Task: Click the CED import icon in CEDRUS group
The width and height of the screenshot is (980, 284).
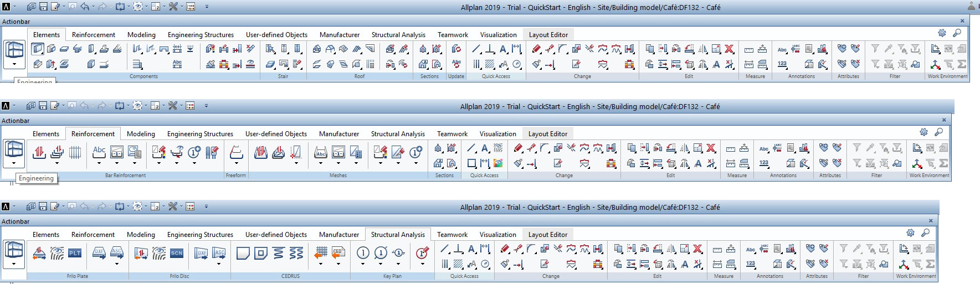Action: pyautogui.click(x=338, y=252)
